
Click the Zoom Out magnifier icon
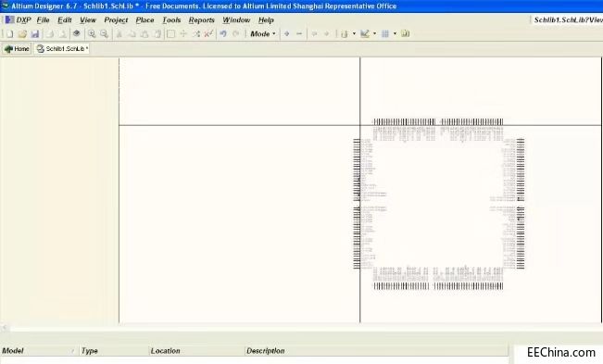coord(105,34)
